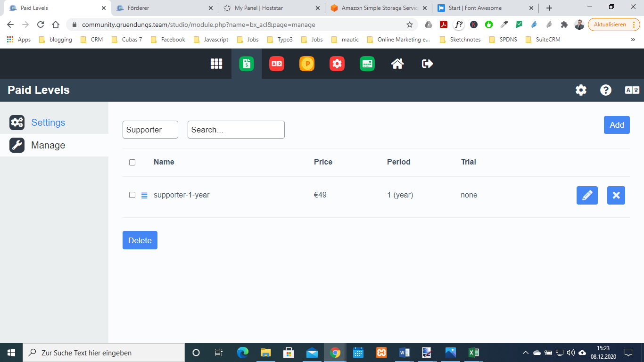Click the blue Add button

(617, 125)
